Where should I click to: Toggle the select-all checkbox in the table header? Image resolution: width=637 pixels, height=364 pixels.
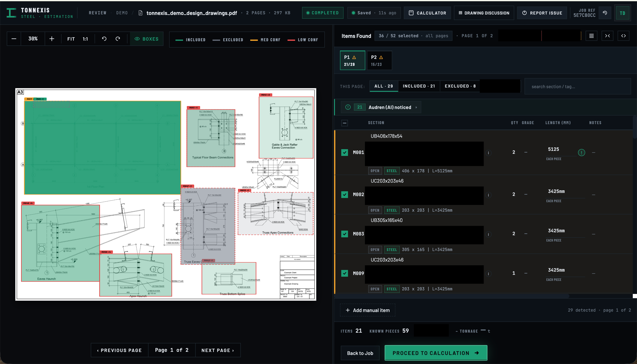[x=345, y=123]
